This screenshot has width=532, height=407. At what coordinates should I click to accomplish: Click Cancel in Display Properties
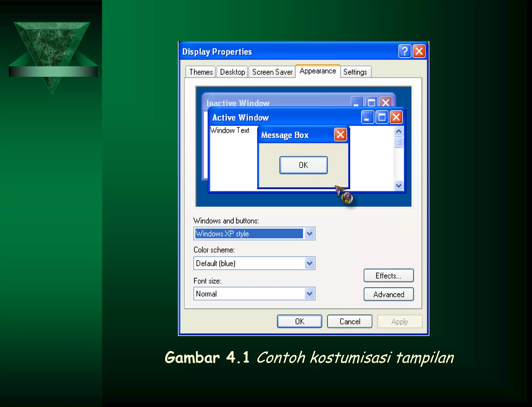[x=349, y=322]
